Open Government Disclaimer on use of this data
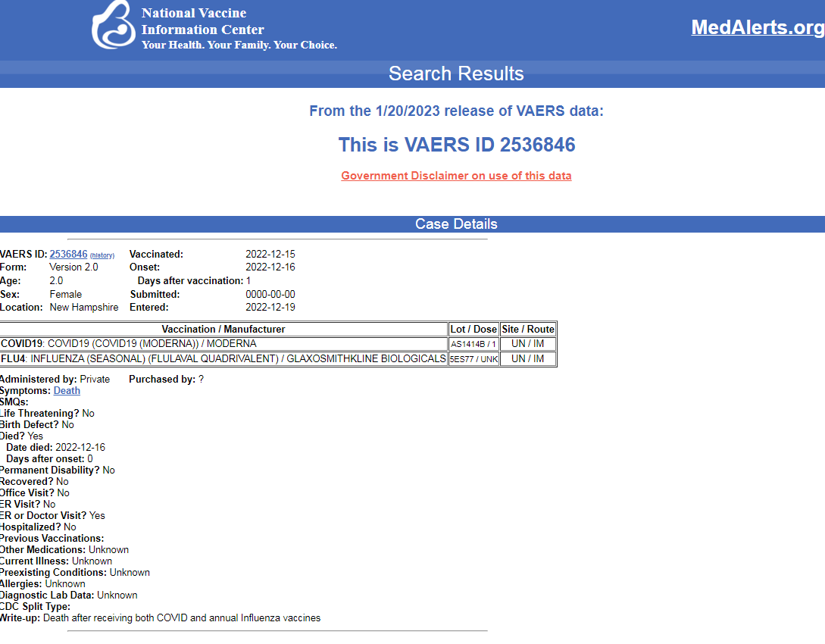 456,176
